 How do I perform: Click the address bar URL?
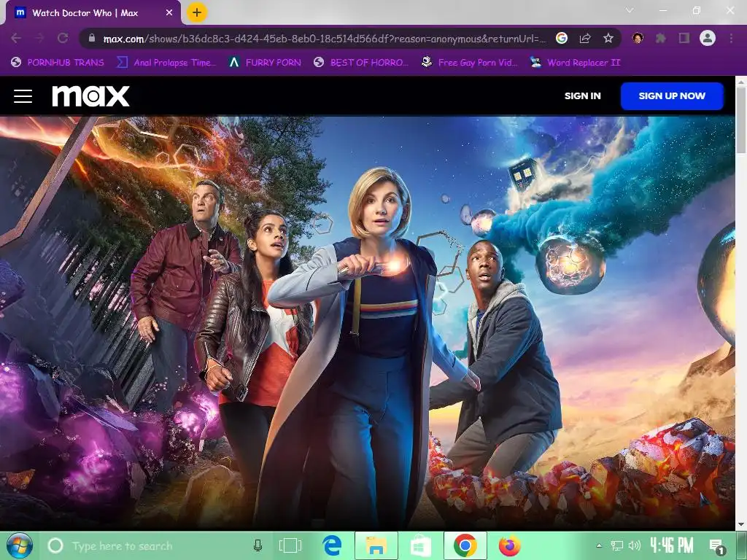coord(325,39)
